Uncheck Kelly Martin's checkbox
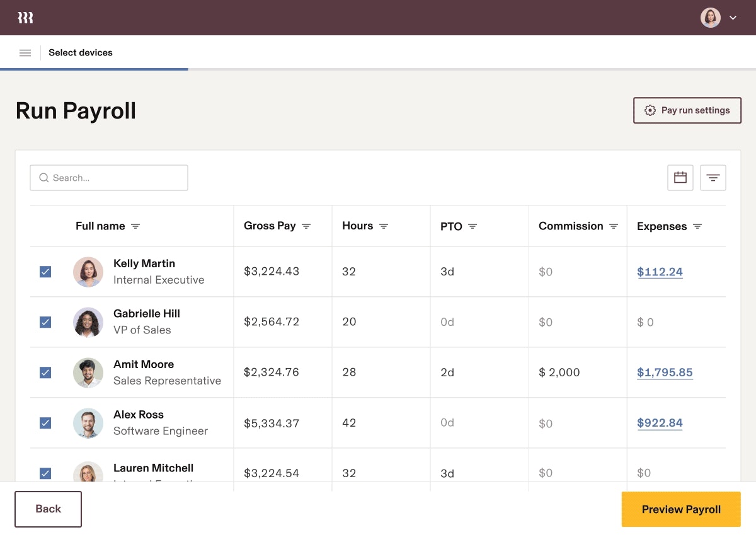 tap(45, 272)
